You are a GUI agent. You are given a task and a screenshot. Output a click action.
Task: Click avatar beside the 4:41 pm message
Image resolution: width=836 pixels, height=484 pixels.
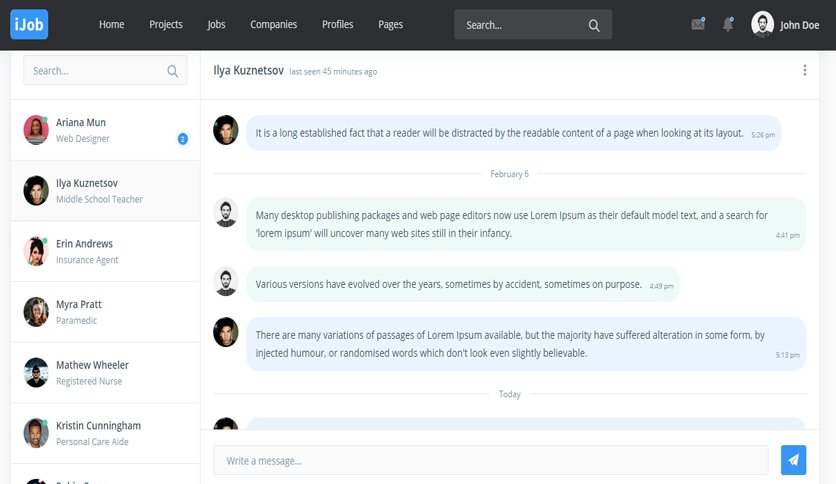pos(226,213)
